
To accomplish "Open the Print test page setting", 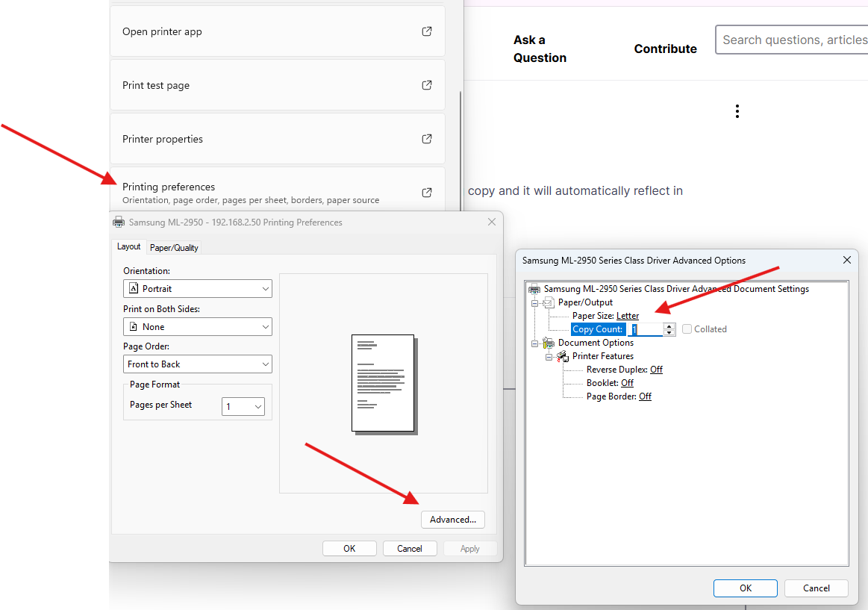I will pos(278,84).
